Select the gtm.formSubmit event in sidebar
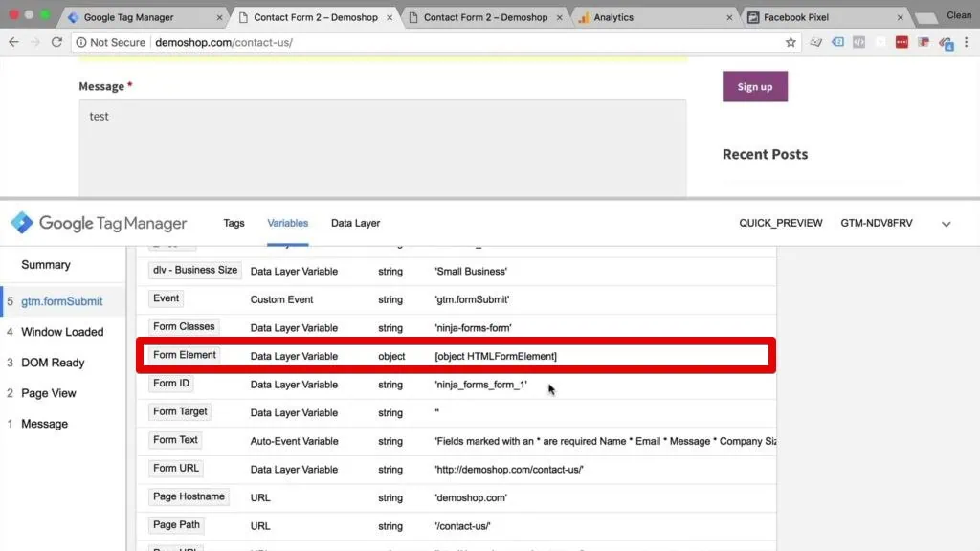This screenshot has height=551, width=980. 62,300
